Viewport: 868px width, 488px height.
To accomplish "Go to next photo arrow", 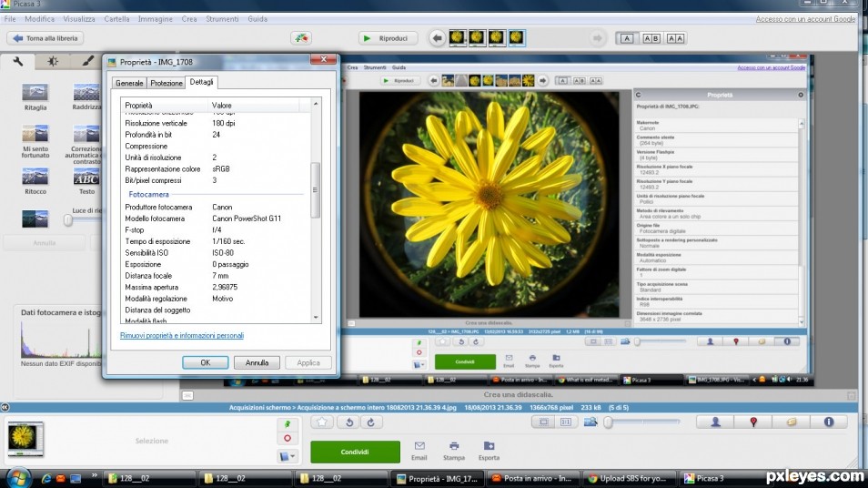I will [x=597, y=38].
